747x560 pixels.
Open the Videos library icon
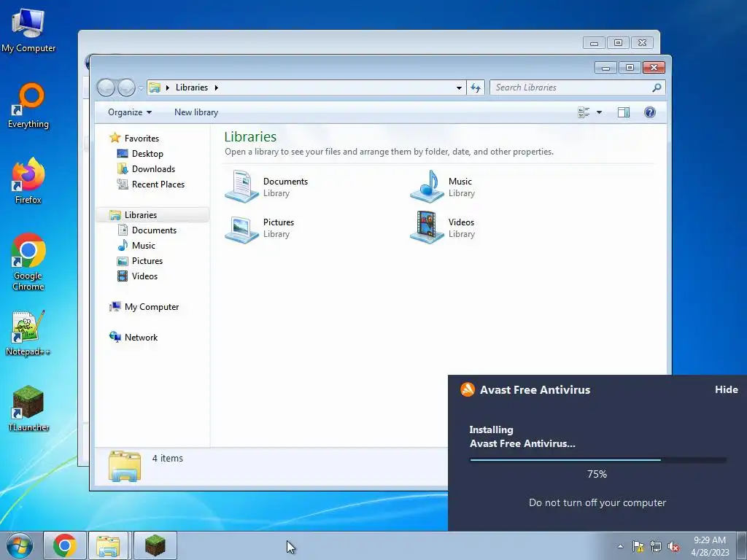(x=427, y=227)
